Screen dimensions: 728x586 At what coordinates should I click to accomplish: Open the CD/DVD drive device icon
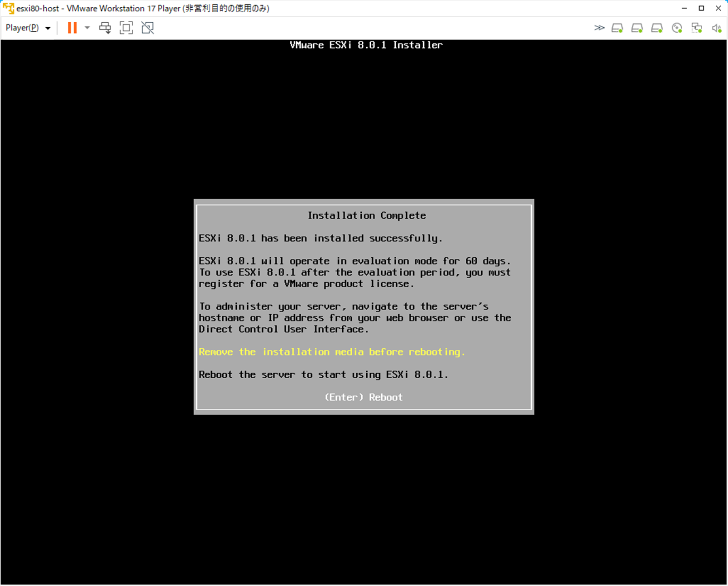tap(677, 28)
